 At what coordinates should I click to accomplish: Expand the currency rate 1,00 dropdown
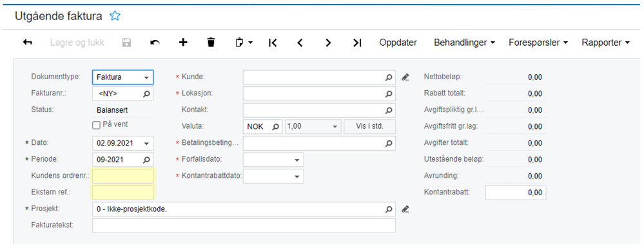[x=335, y=126]
